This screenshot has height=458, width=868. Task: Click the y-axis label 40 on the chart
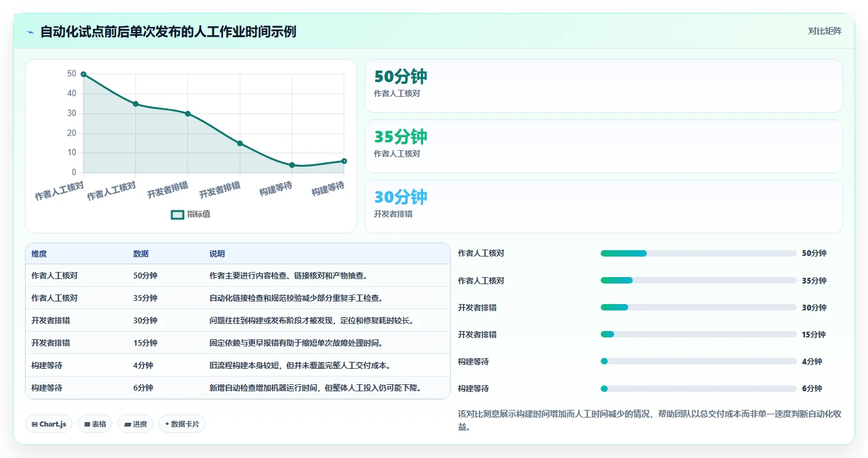(71, 94)
